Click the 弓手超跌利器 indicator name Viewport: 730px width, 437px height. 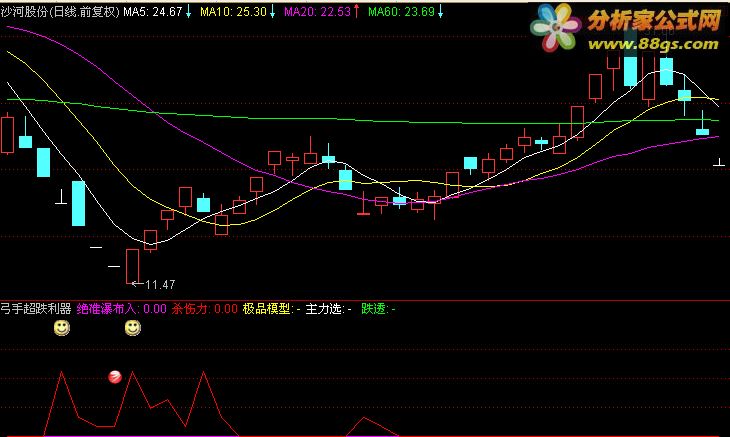(x=36, y=309)
